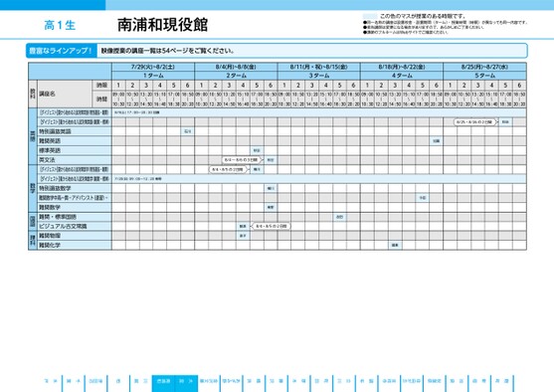554x392 pixels.
Task: Select the 3ターム column header
Action: click(x=318, y=76)
